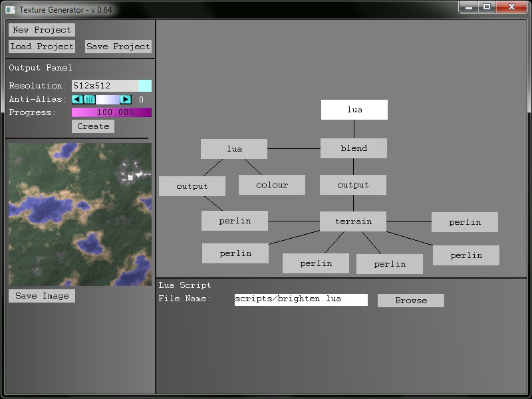Click Load Project

click(x=41, y=47)
